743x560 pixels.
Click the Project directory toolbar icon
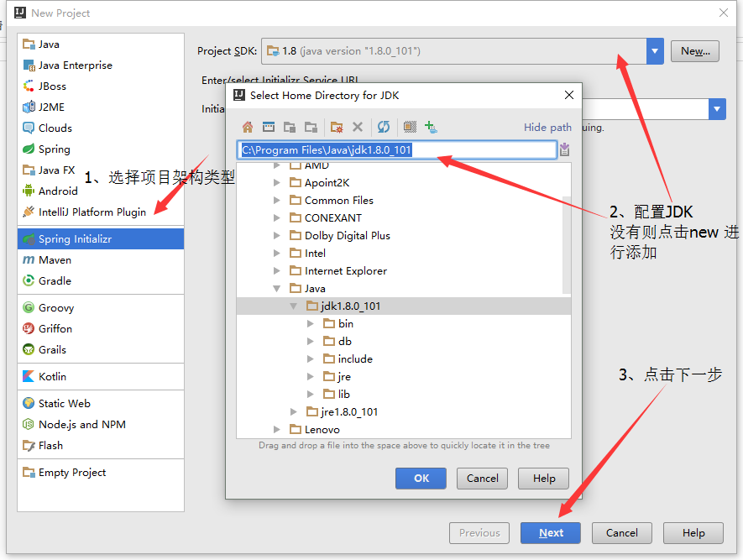tap(290, 127)
